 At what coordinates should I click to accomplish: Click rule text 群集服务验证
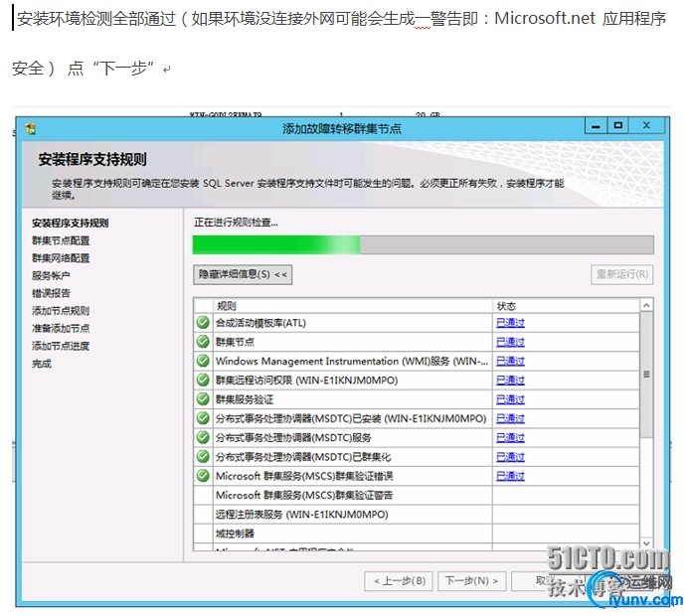(x=245, y=399)
